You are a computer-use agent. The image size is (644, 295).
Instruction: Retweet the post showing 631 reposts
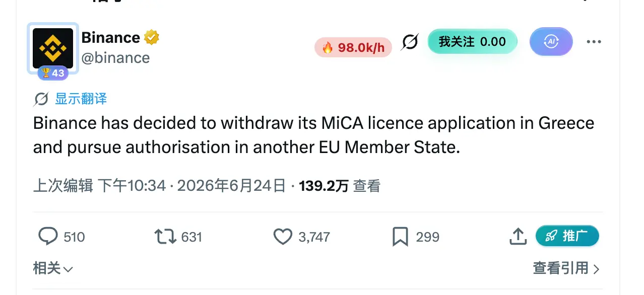coord(165,236)
